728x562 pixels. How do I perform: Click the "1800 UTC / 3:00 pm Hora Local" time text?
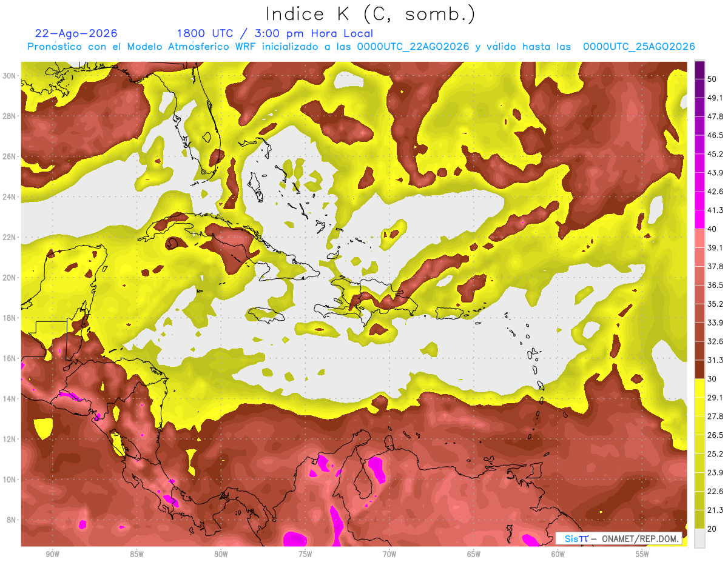275,33
